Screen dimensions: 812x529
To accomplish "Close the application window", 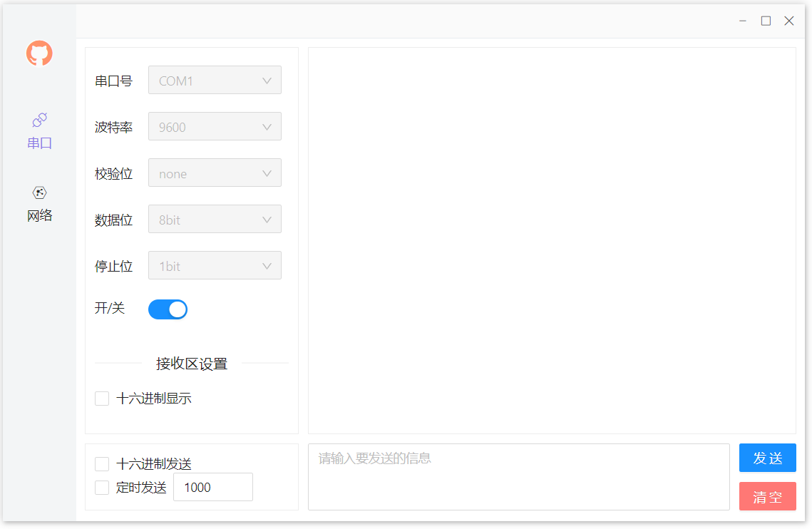I will pos(789,21).
